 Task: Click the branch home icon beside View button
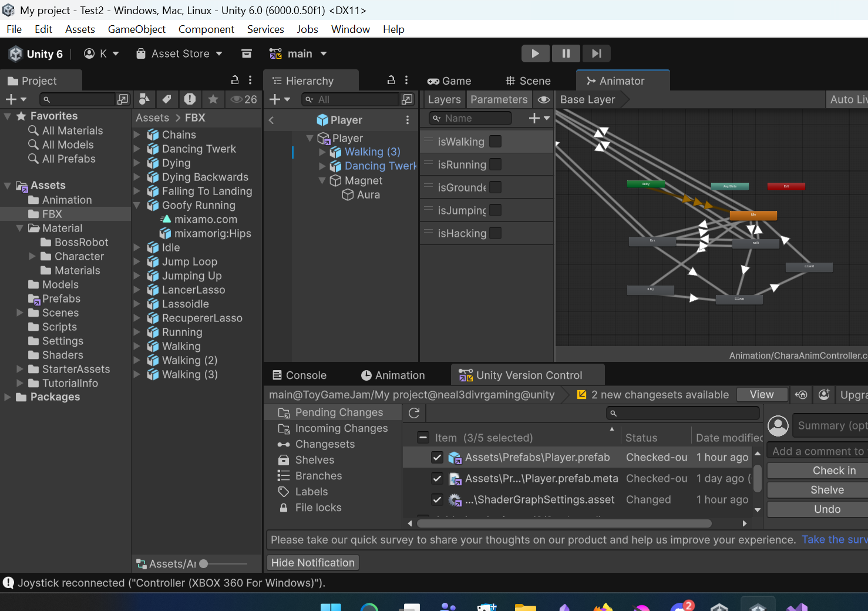(801, 395)
